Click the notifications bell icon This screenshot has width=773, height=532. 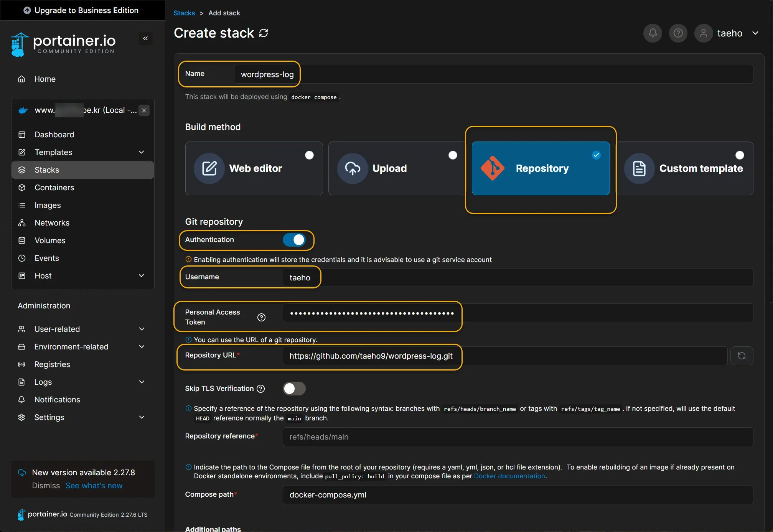(x=653, y=33)
